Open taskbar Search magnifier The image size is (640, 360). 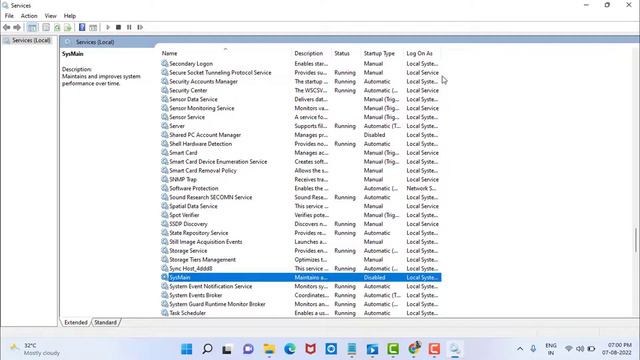click(207, 349)
